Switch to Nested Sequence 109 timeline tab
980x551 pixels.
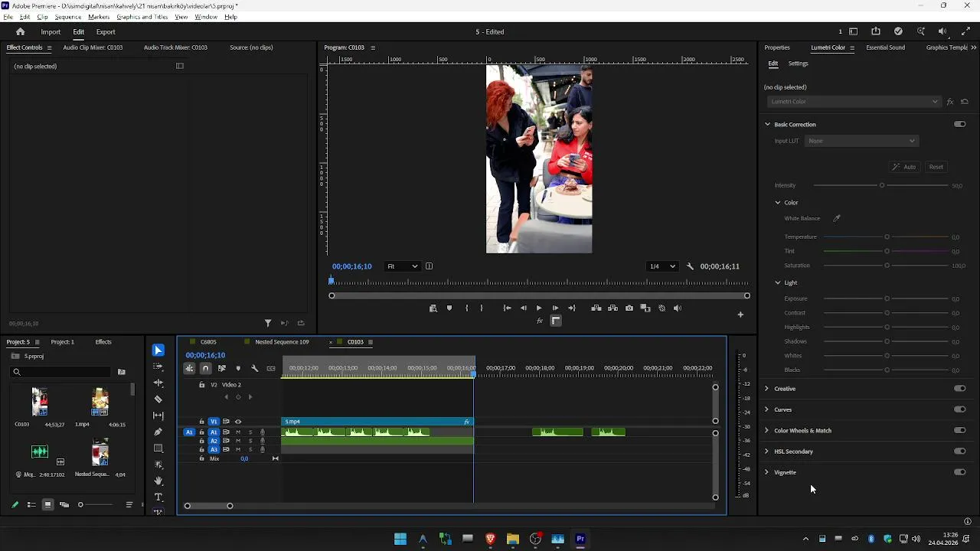tap(282, 342)
